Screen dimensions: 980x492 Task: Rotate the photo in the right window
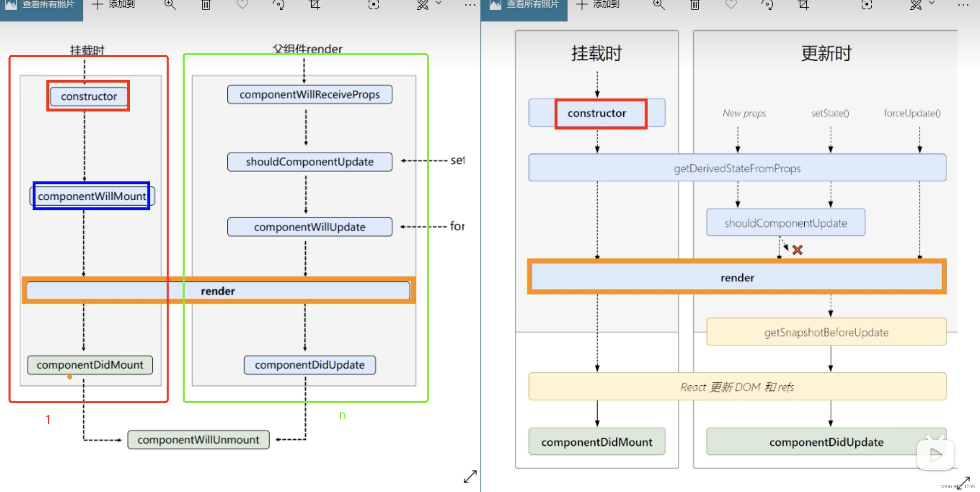click(x=767, y=4)
